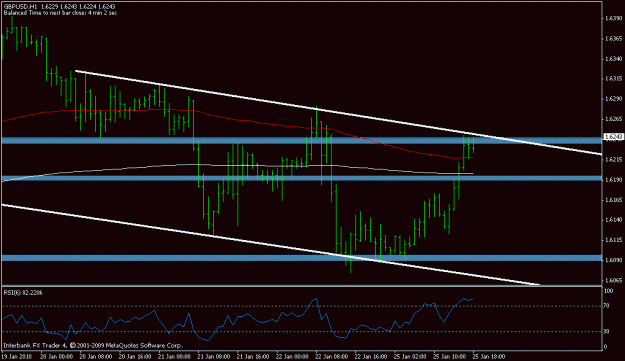Select the bottom blue horizontal zone near 1.6090
Screen dimensions: 625x361
[301, 258]
